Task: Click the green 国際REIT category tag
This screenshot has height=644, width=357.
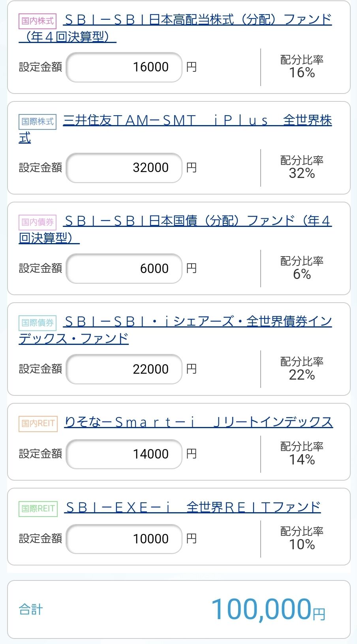Action: click(x=38, y=509)
